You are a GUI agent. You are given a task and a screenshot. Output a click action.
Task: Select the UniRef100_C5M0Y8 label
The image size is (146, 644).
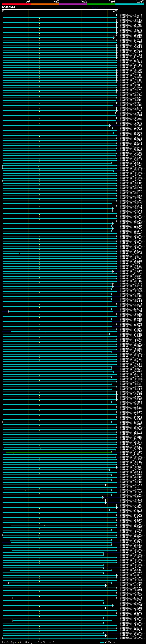(131, 497)
